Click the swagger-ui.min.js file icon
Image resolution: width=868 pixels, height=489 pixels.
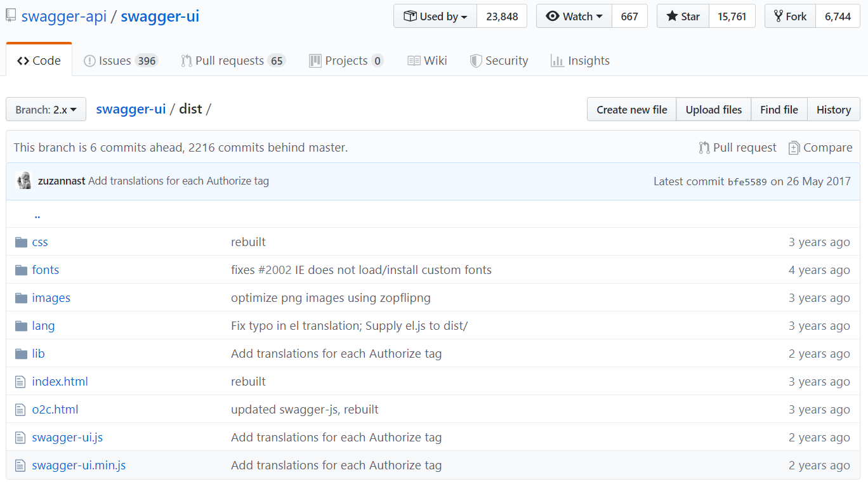(x=21, y=466)
